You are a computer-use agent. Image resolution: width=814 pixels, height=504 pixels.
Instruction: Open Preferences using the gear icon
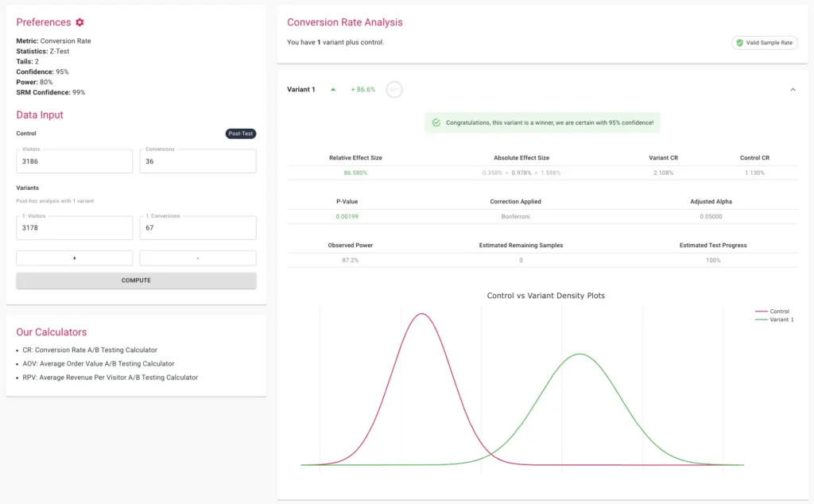pyautogui.click(x=78, y=22)
